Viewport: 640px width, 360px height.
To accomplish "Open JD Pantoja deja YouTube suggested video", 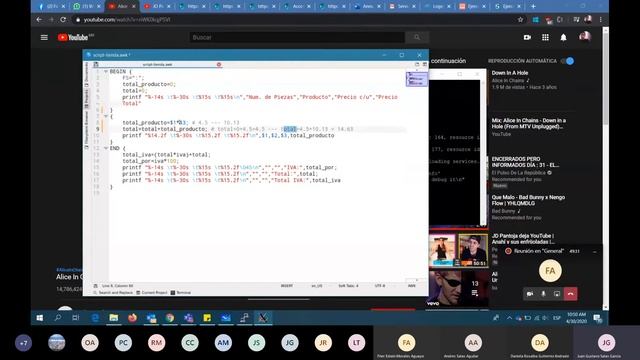I will pos(523,239).
